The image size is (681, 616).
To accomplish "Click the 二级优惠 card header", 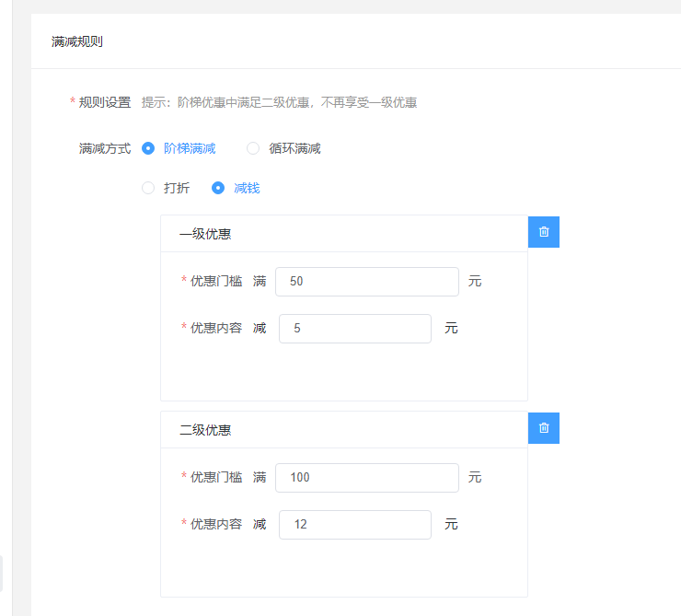I will (x=344, y=430).
